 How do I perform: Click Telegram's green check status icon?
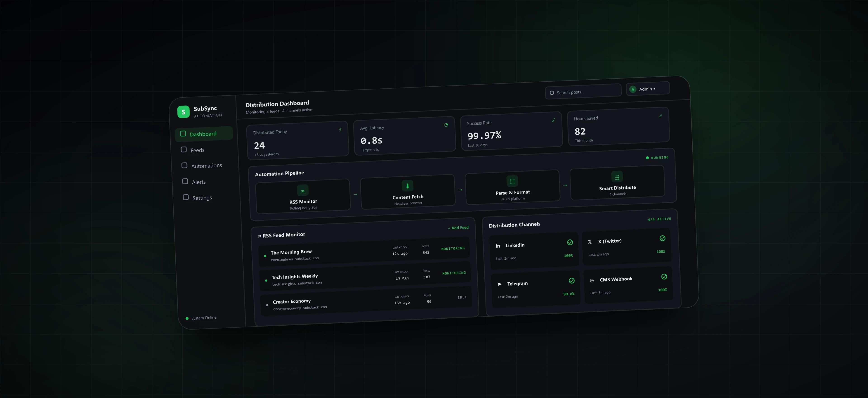coord(571,281)
